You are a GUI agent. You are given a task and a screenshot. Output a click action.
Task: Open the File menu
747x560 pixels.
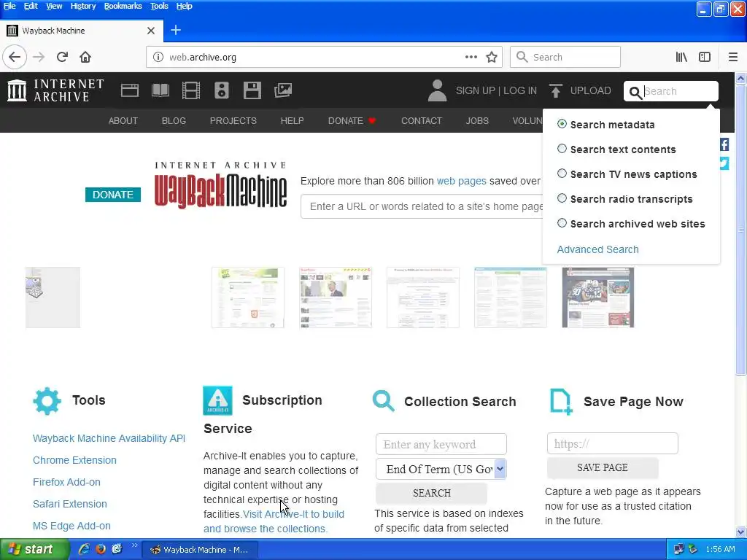pos(9,6)
